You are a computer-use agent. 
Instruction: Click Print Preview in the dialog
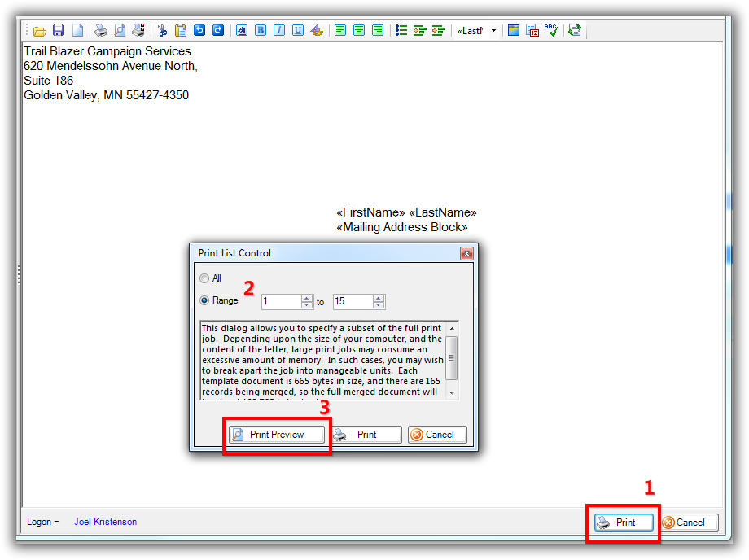coord(277,435)
